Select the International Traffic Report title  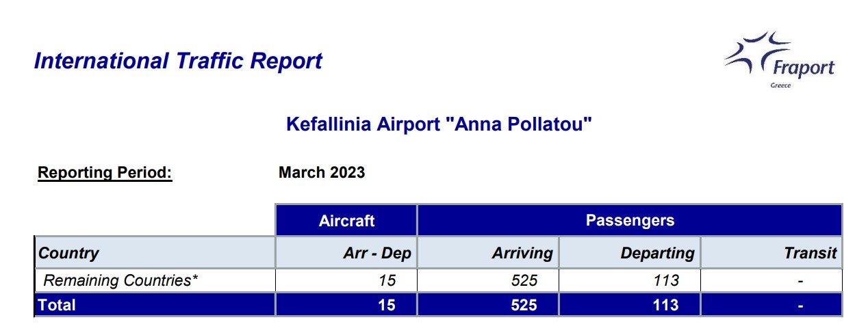pyautogui.click(x=178, y=61)
